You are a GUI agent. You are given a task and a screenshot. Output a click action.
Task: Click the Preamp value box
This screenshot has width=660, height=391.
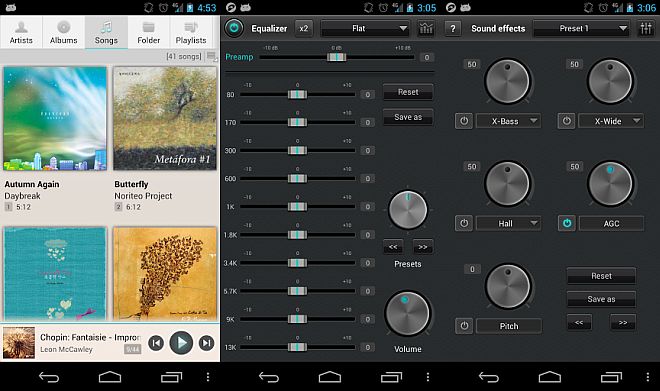[426, 57]
